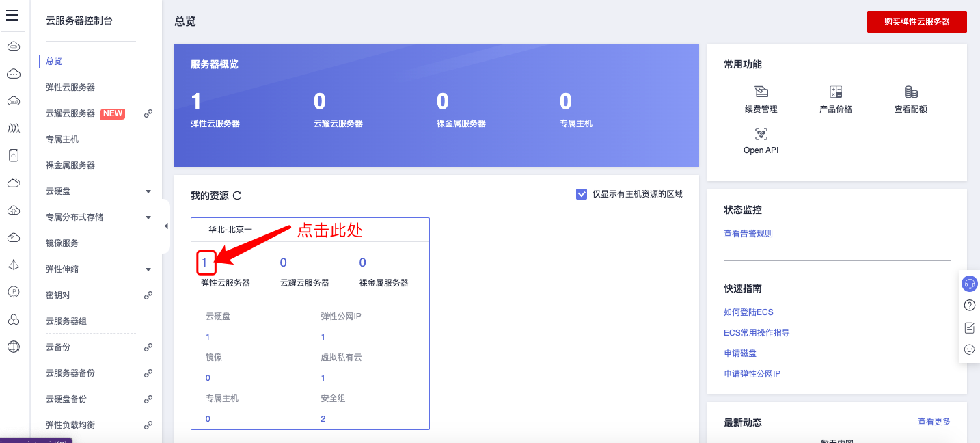980x443 pixels.
Task: Click the link icon beside 云备份
Action: tap(148, 347)
